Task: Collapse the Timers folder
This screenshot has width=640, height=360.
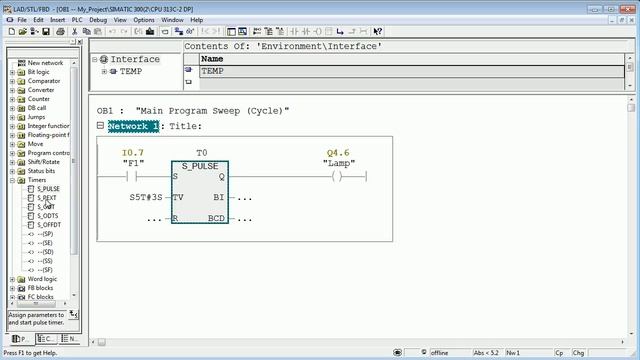Action: pyautogui.click(x=12, y=180)
